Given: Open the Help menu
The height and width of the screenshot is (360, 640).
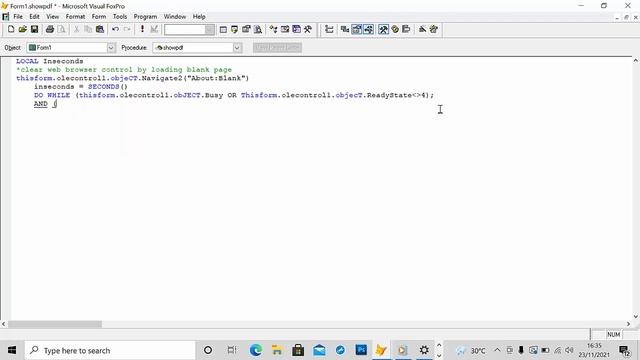Looking at the screenshot, I should click(199, 17).
